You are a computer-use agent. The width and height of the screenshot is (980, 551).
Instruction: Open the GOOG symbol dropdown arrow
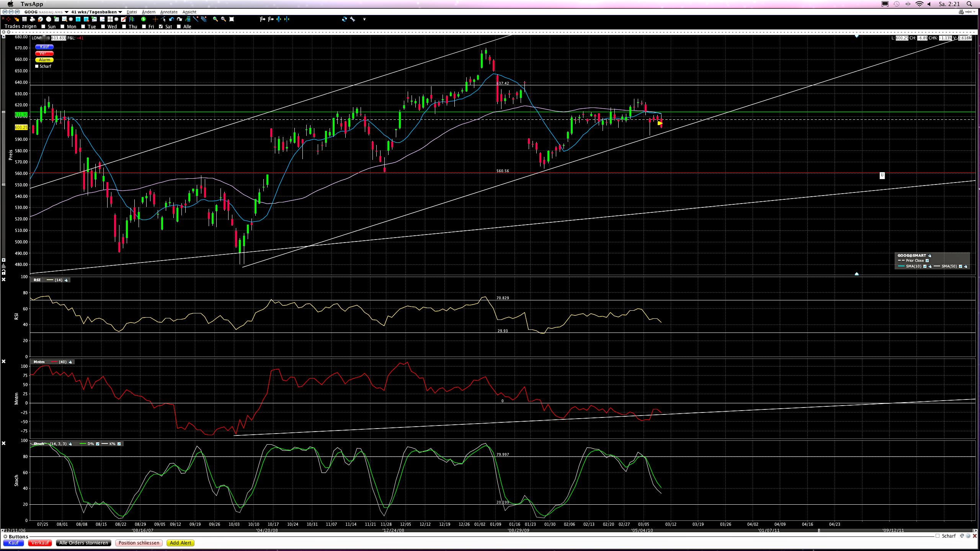coord(67,12)
